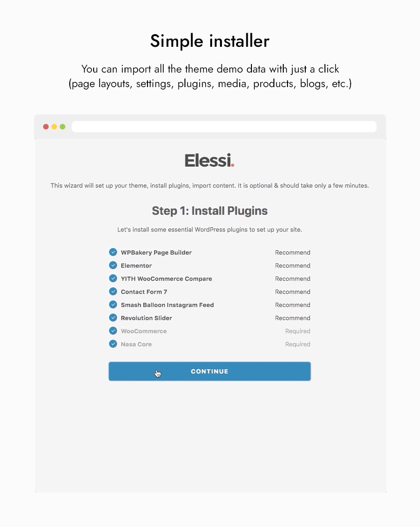Click the WooCommerce required checkbox
420x527 pixels.
pyautogui.click(x=113, y=331)
